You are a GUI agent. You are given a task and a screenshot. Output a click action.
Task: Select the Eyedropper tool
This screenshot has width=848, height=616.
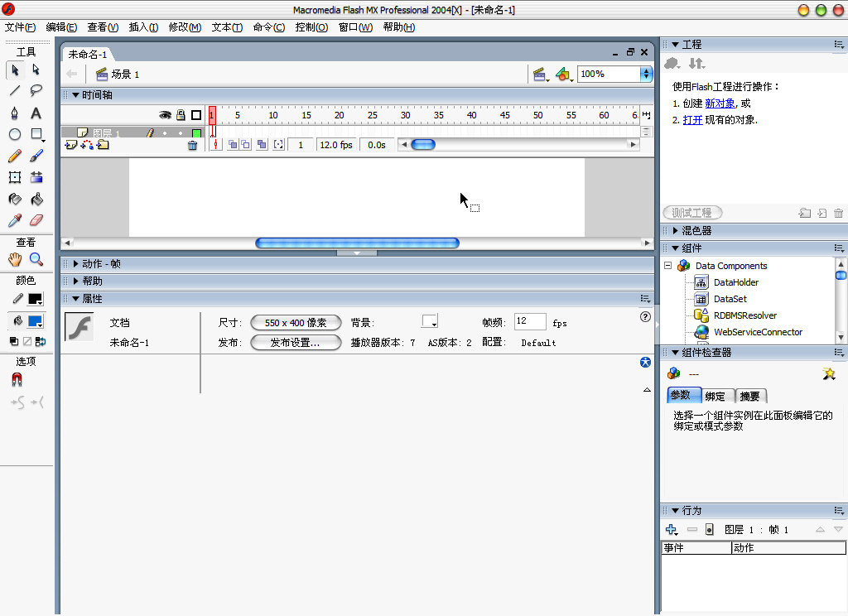[x=15, y=220]
